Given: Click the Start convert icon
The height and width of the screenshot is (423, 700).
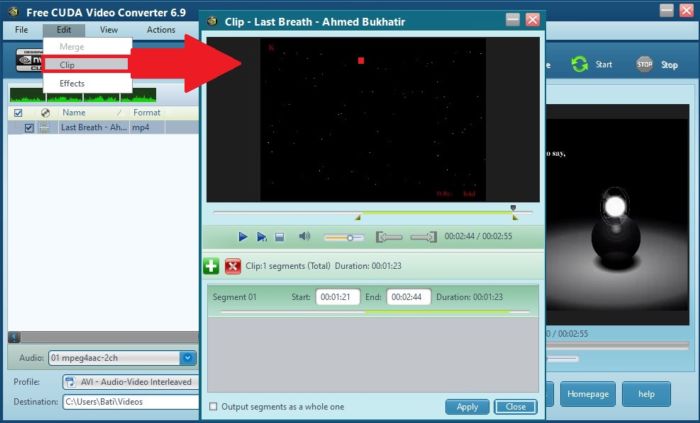Looking at the screenshot, I should 579,65.
